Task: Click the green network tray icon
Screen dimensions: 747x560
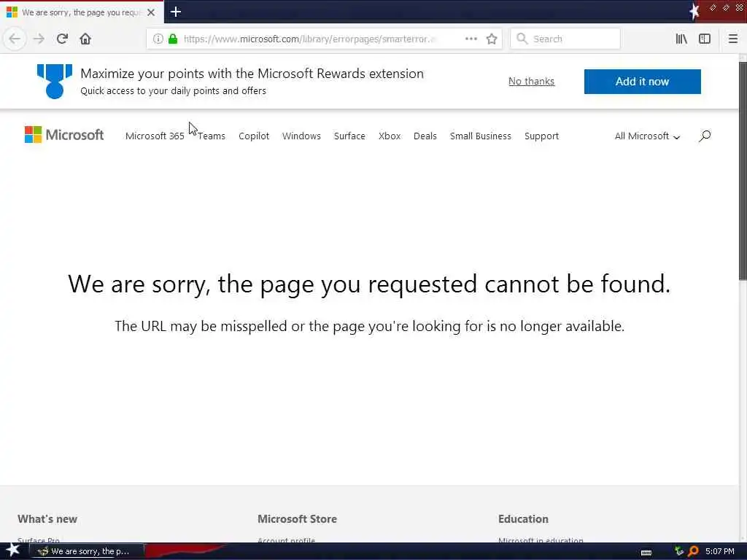Action: (x=679, y=551)
